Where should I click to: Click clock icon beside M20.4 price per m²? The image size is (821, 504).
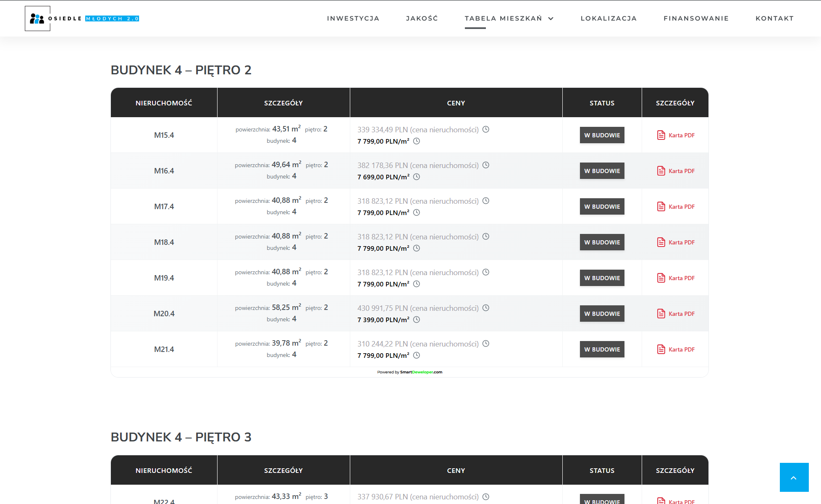[x=416, y=320]
